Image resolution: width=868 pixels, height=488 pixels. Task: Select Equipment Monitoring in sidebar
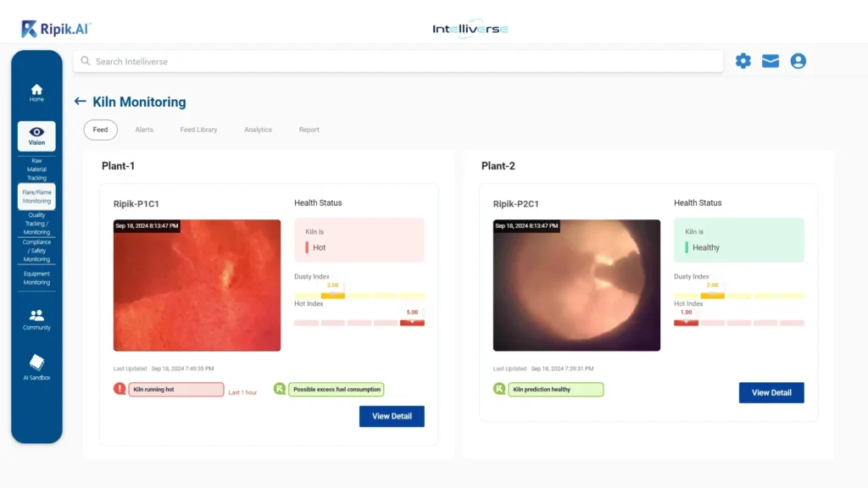36,278
